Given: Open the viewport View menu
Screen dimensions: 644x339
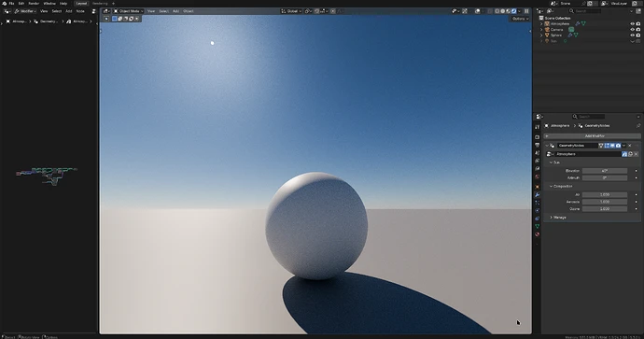Looking at the screenshot, I should point(151,11).
